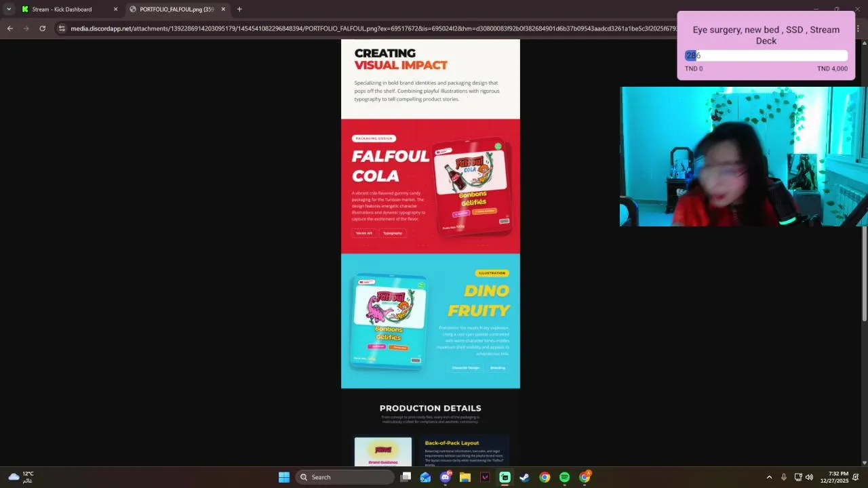
Task: Open Spotify from taskbar
Action: pyautogui.click(x=564, y=477)
